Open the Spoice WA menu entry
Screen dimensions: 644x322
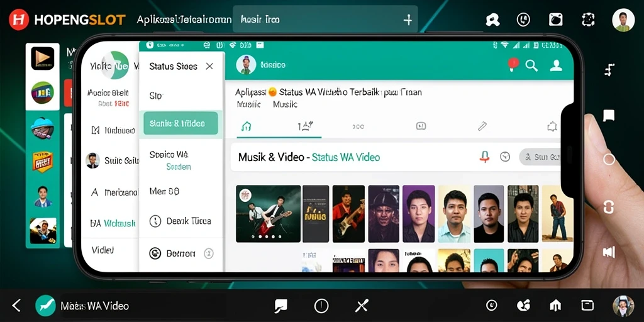coord(169,155)
